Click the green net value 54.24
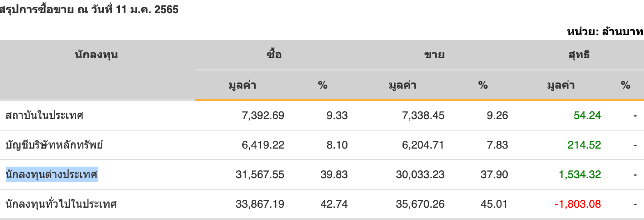 587,115
